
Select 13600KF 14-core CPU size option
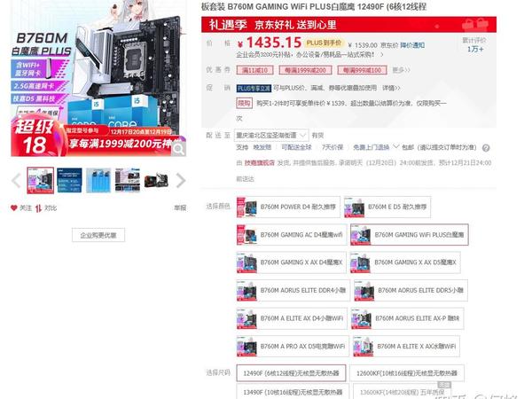click(402, 392)
